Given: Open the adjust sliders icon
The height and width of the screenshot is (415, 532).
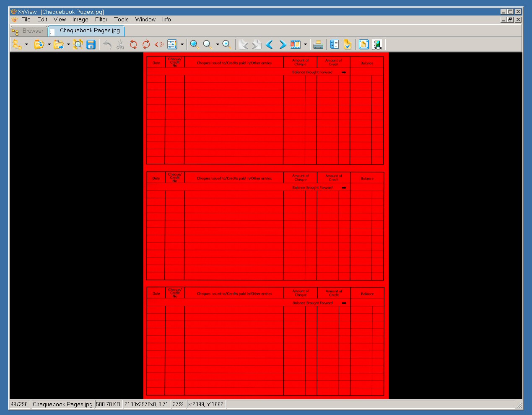Looking at the screenshot, I should tap(172, 44).
